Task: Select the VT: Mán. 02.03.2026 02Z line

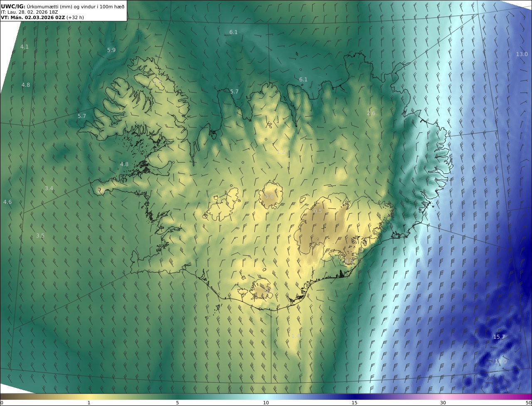Action: [x=42, y=18]
